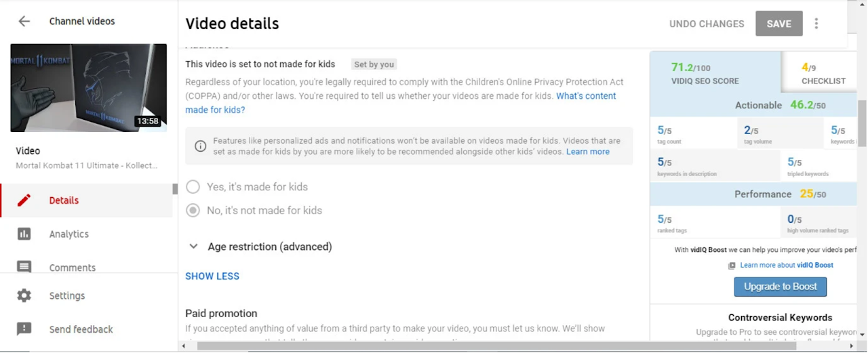Select "Yes, it's made for kids"
Image resolution: width=868 pixels, height=353 pixels.
pos(193,187)
